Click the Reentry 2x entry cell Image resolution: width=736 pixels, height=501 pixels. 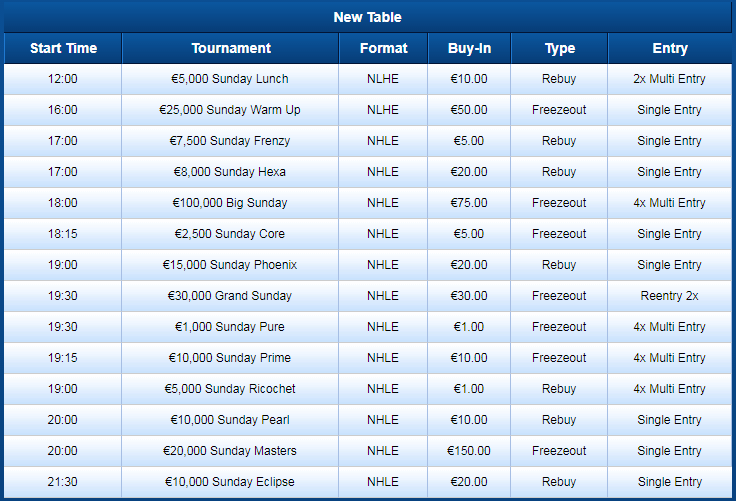[670, 296]
